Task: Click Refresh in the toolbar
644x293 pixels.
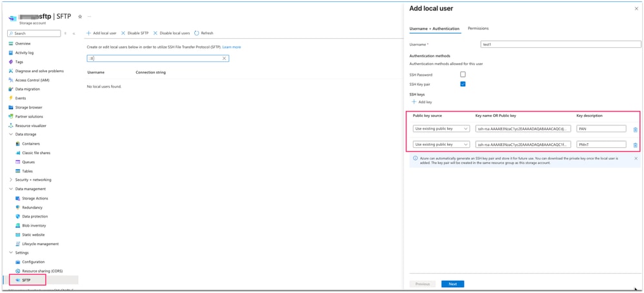Action: tap(204, 33)
